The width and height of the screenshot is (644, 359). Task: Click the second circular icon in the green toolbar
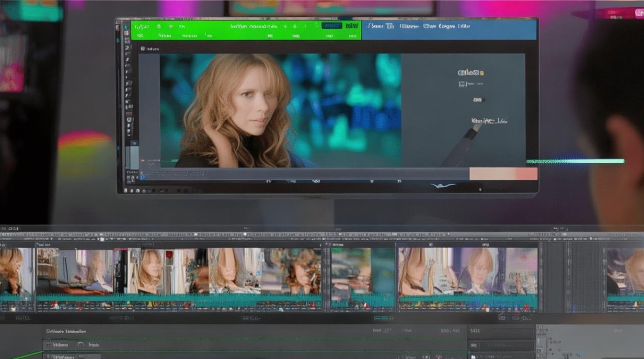(x=171, y=27)
